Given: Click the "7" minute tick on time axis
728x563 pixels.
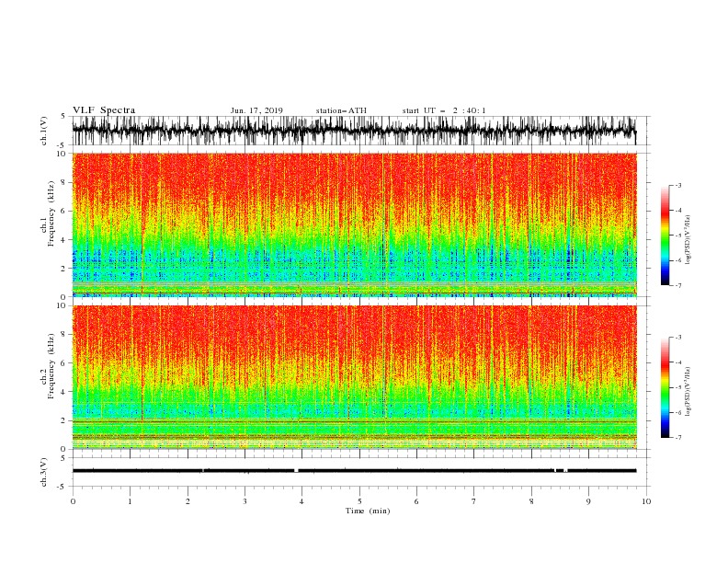Looking at the screenshot, I should [x=474, y=501].
